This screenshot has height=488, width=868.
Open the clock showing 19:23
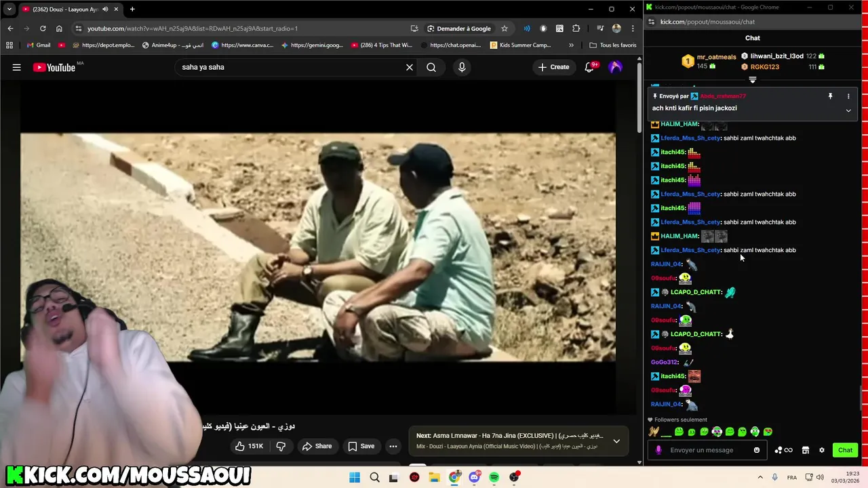pos(846,477)
